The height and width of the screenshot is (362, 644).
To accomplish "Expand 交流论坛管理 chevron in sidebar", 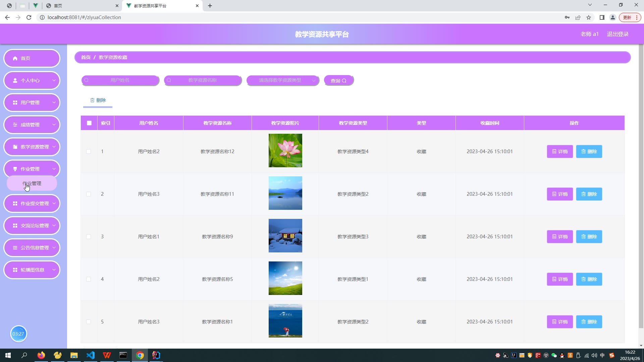I will coord(54,226).
